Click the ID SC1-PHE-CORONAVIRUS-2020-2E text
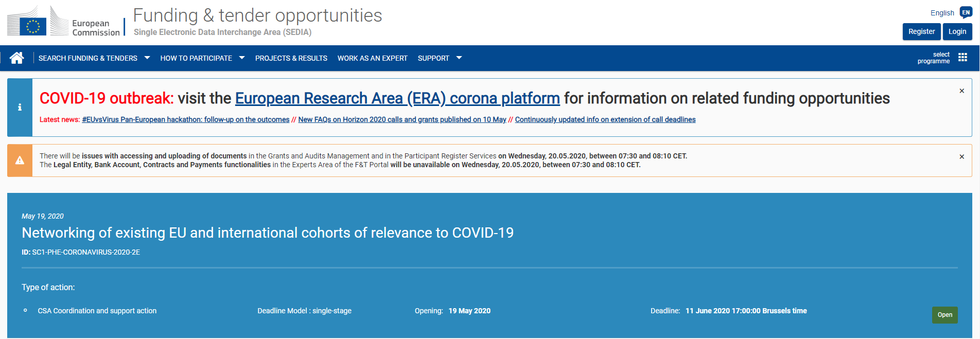 point(81,253)
